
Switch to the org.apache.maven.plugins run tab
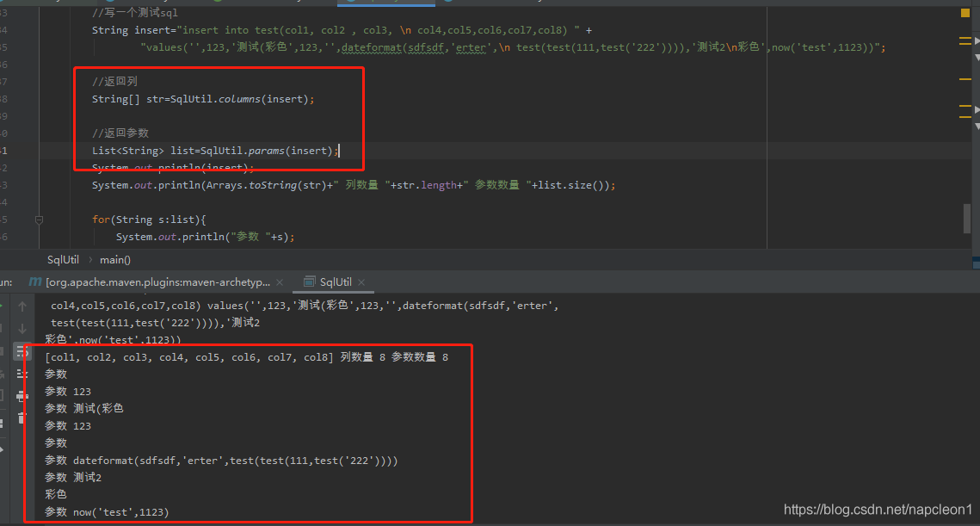pos(157,282)
